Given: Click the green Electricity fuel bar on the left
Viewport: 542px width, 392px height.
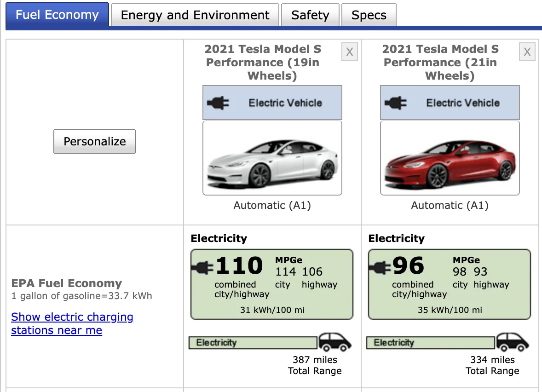Looking at the screenshot, I should (x=252, y=342).
